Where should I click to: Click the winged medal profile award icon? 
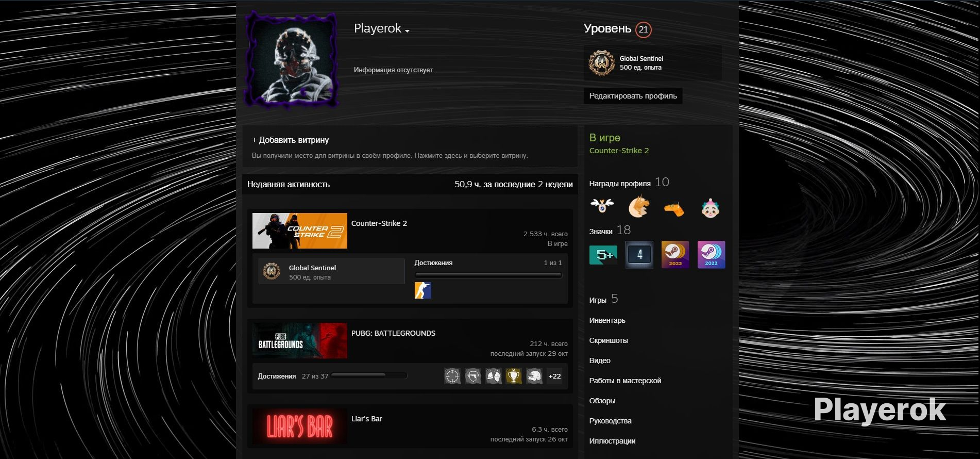[x=602, y=206]
